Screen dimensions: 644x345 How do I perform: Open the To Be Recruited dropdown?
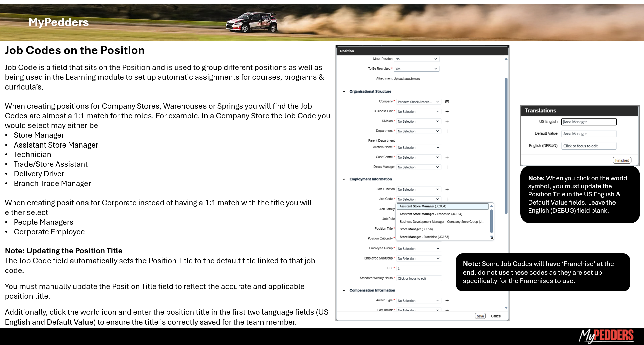click(416, 69)
